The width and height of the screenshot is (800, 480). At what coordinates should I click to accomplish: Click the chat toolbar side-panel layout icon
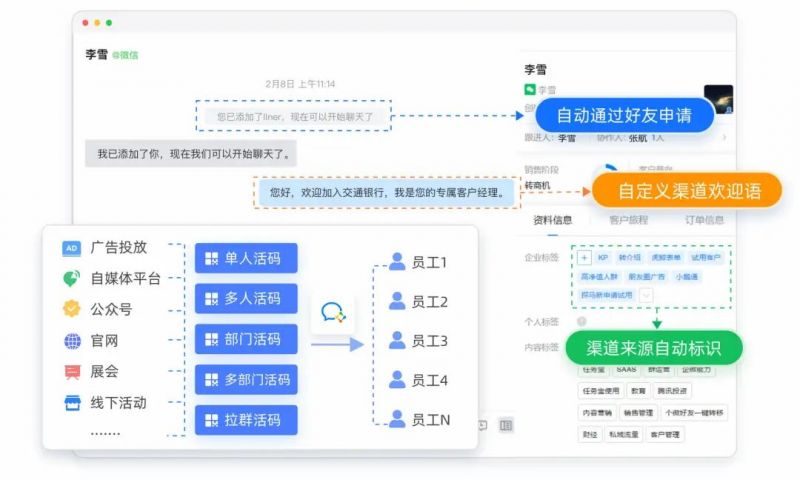click(506, 425)
